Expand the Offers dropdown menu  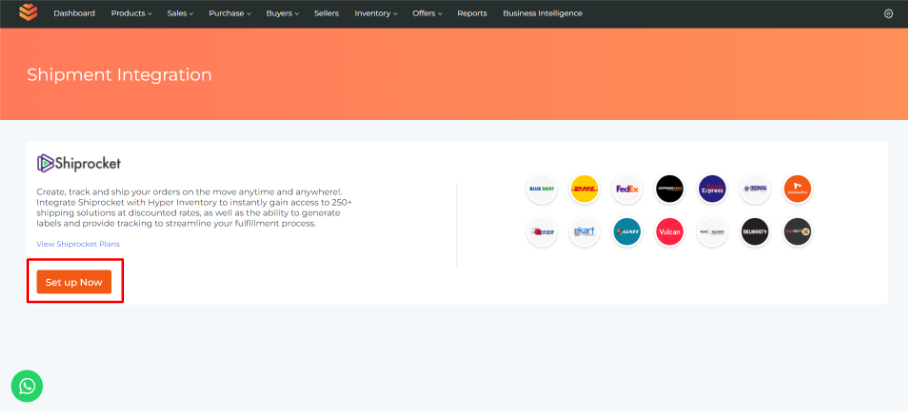(x=427, y=13)
